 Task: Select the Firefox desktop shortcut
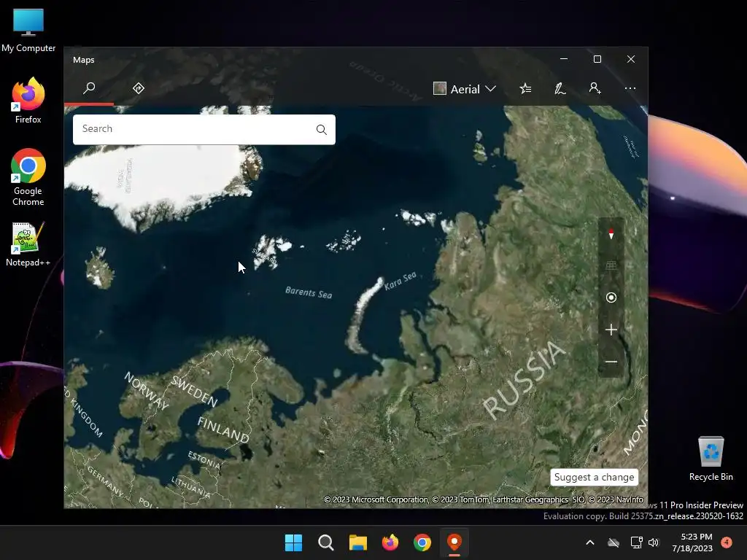tap(28, 101)
